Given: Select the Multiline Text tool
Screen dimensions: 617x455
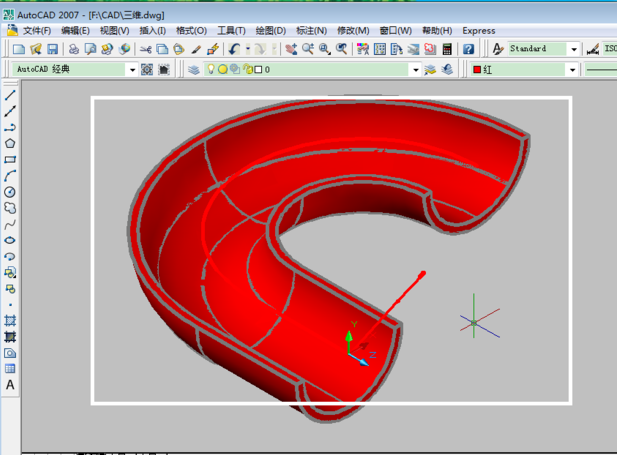Looking at the screenshot, I should click(x=10, y=384).
